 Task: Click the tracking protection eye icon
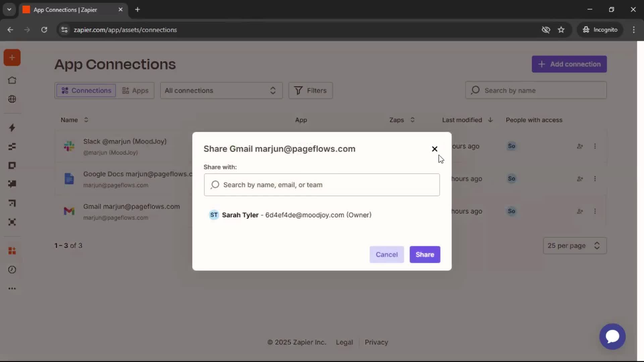(546, 30)
